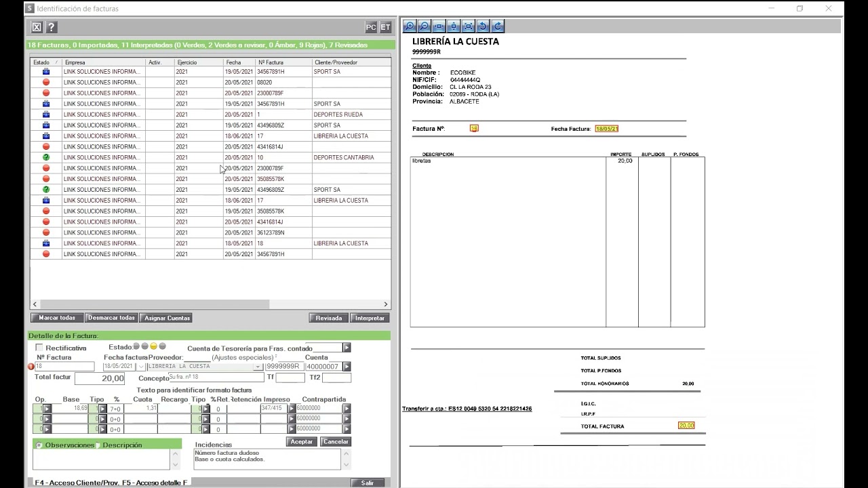Expand the LIBRERIA LA CUESTA provider dropdown

pos(257,367)
